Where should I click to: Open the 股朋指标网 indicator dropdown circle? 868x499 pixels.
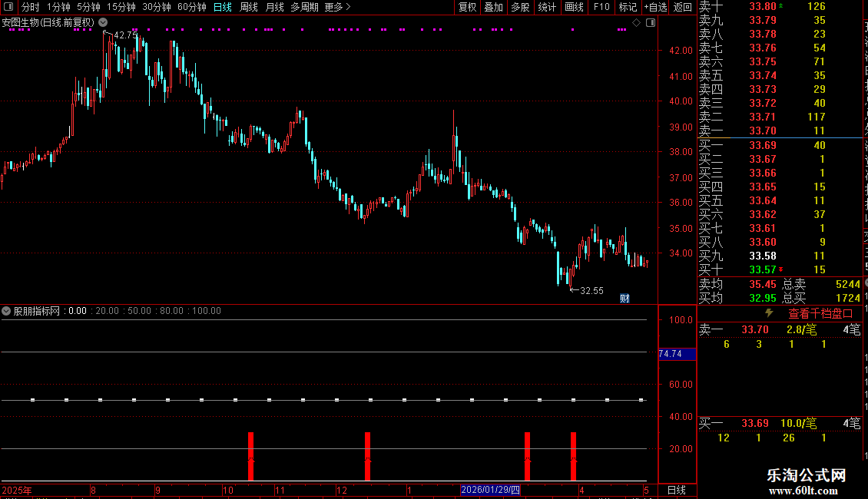click(6, 311)
